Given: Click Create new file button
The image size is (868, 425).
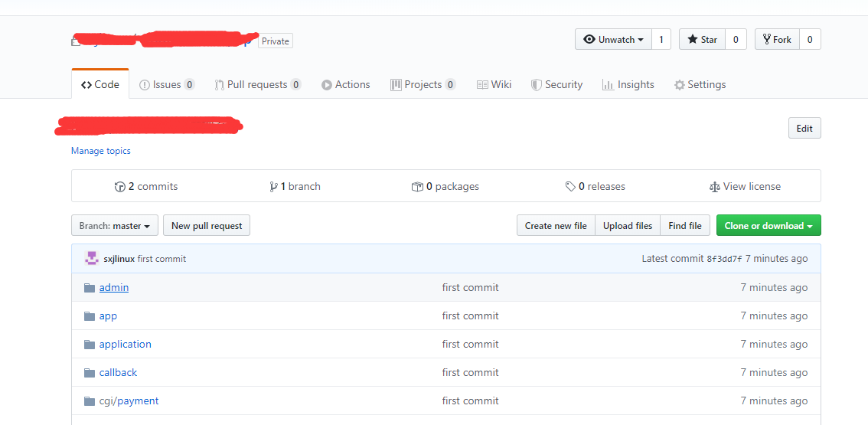Looking at the screenshot, I should pyautogui.click(x=556, y=226).
